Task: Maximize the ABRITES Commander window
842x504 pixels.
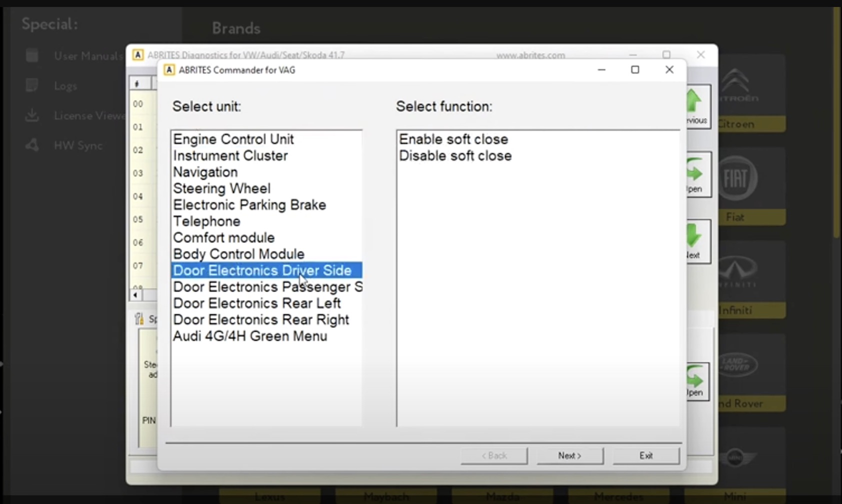Action: click(635, 70)
